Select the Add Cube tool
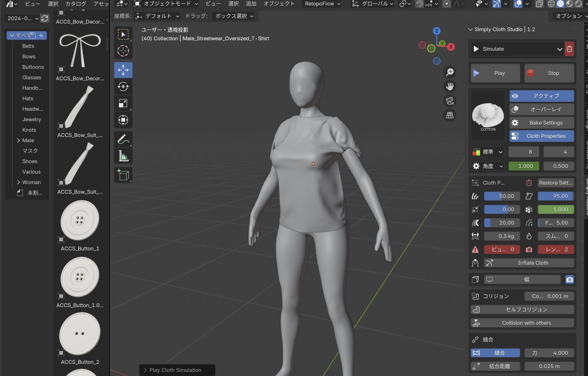Image resolution: width=588 pixels, height=376 pixels. 123,175
